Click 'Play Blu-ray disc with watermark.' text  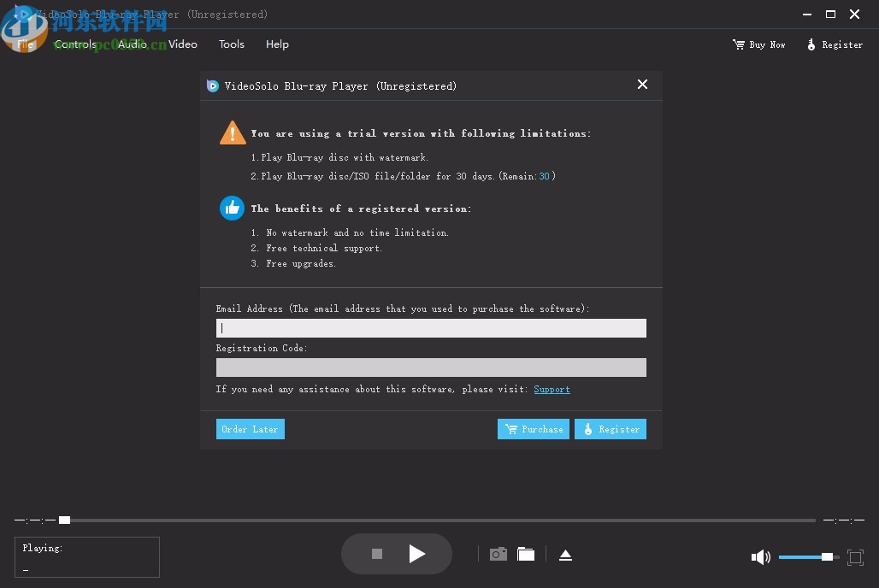point(345,157)
